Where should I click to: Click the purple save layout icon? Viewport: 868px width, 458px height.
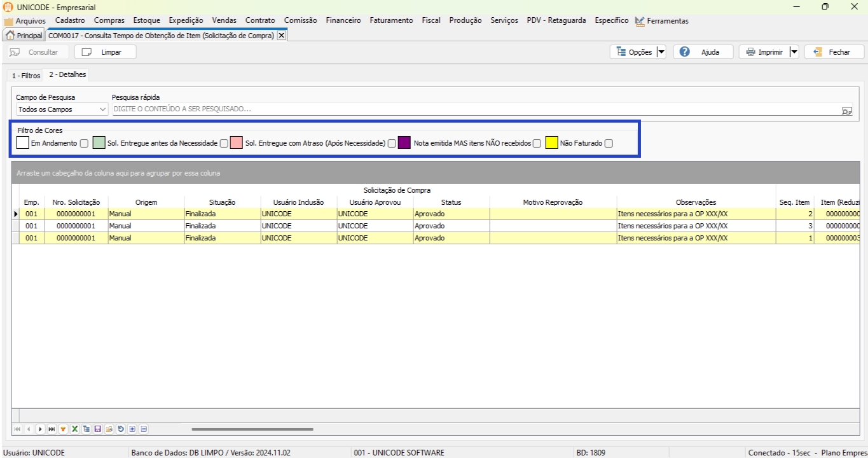click(97, 429)
